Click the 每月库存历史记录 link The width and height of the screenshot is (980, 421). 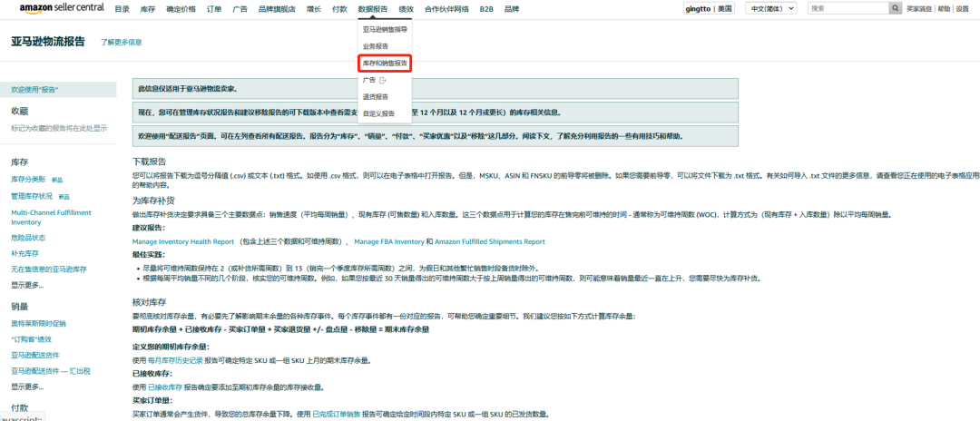click(x=176, y=360)
